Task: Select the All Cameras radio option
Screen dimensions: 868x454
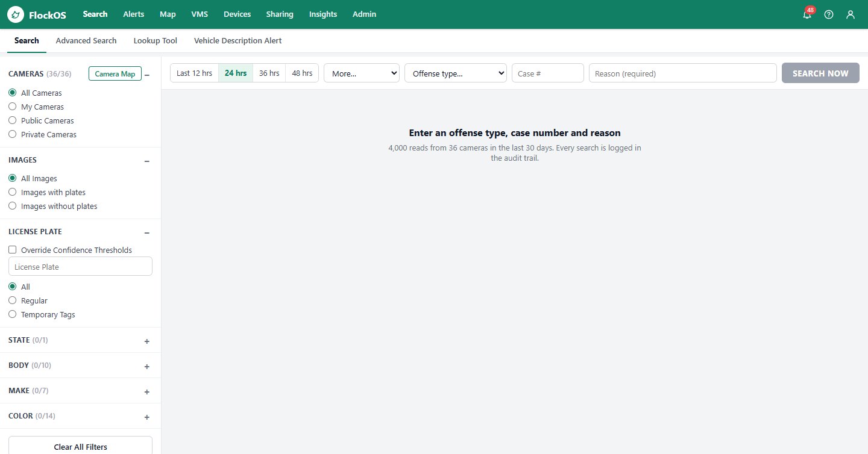Action: coord(12,93)
